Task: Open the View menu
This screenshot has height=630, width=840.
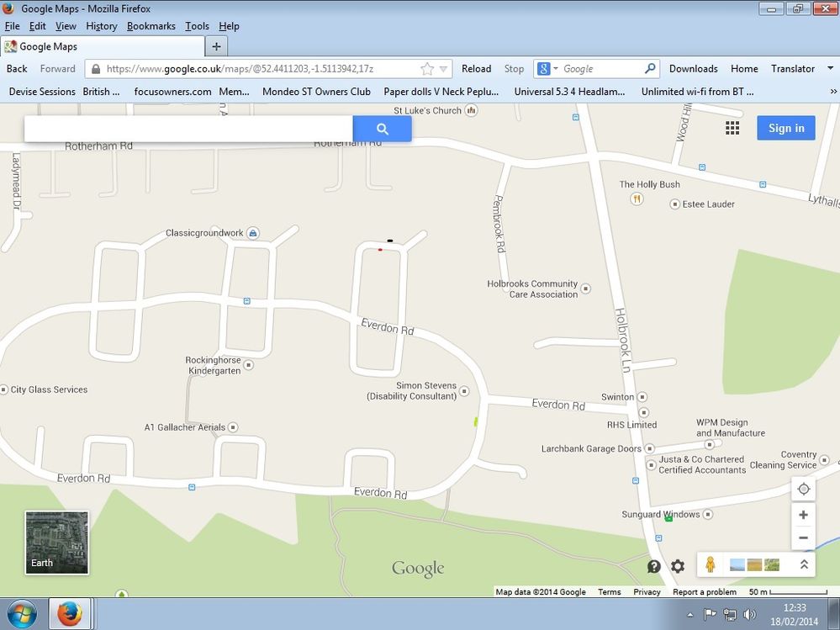Action: click(66, 26)
